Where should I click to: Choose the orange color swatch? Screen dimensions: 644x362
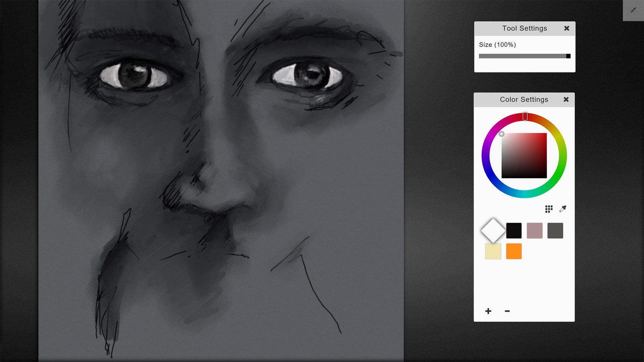coord(514,251)
